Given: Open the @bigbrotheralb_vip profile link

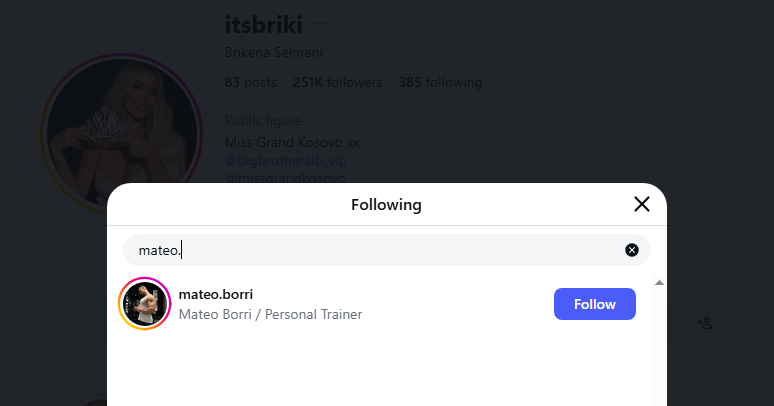Looking at the screenshot, I should click(286, 160).
